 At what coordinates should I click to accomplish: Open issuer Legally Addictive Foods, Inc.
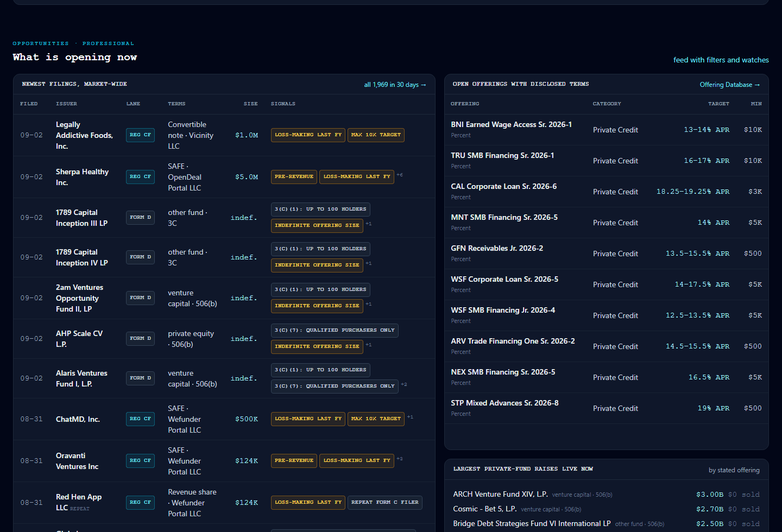(84, 135)
